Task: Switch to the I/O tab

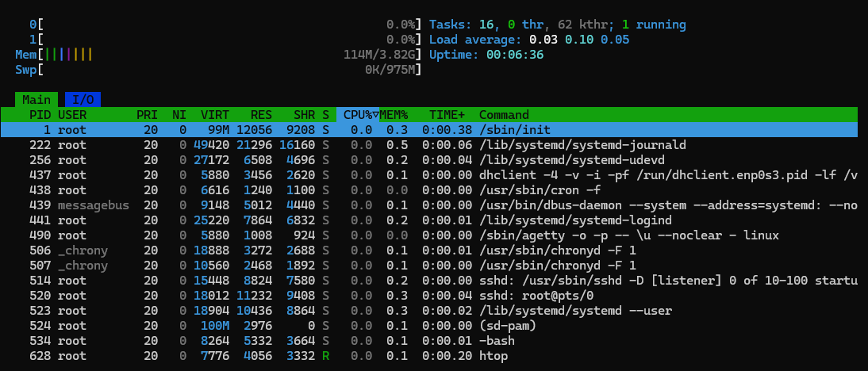Action: pyautogui.click(x=83, y=100)
